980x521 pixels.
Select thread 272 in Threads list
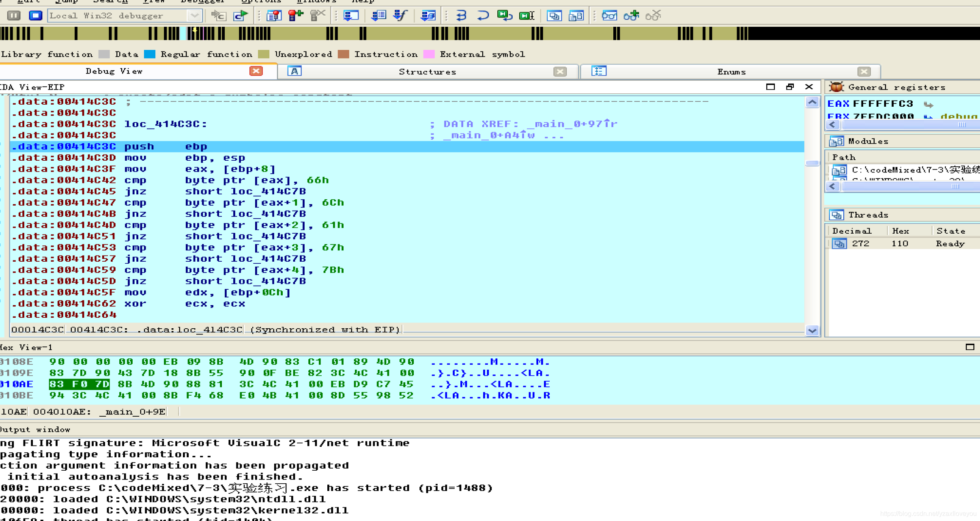(x=904, y=244)
